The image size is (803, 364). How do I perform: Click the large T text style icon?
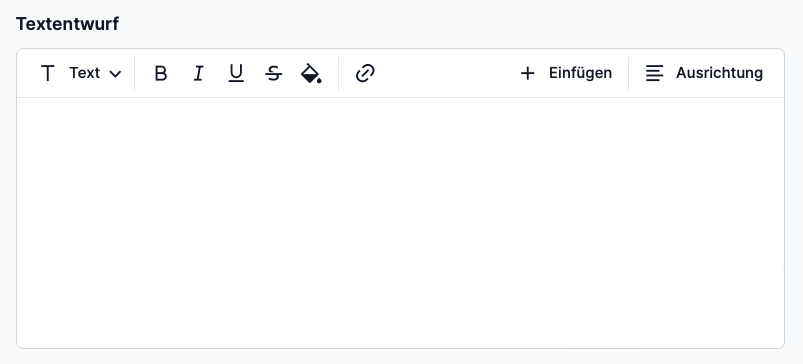click(x=48, y=73)
